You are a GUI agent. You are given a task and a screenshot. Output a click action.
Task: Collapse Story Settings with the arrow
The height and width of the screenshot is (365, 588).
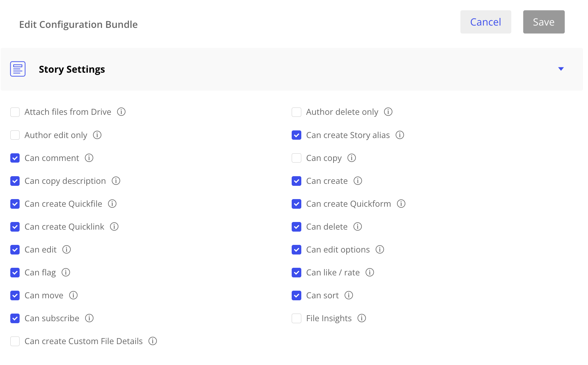pos(561,69)
